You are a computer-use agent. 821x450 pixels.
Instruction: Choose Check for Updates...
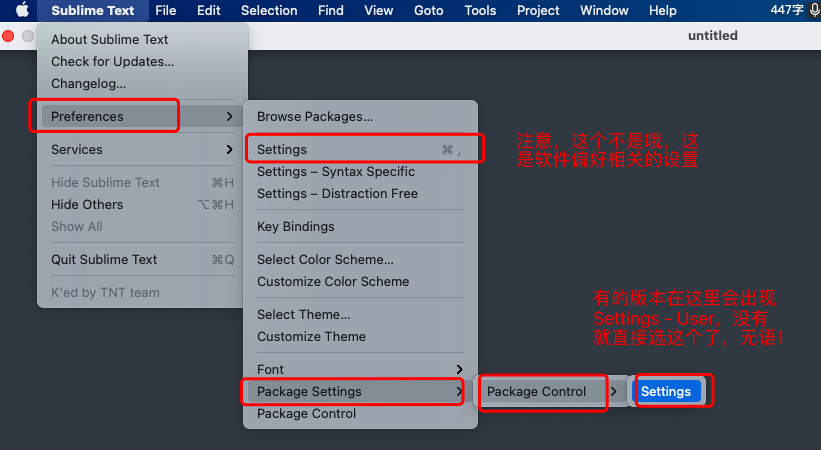click(x=141, y=61)
